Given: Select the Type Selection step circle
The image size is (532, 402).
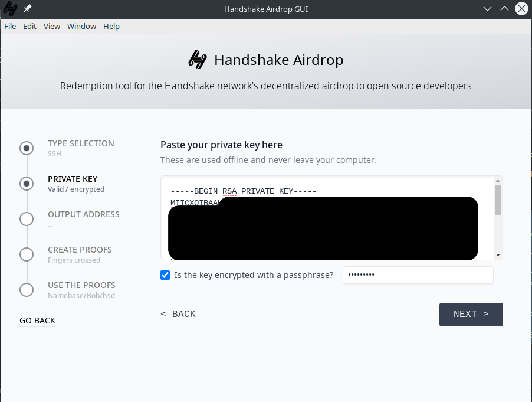Looking at the screenshot, I should [27, 148].
